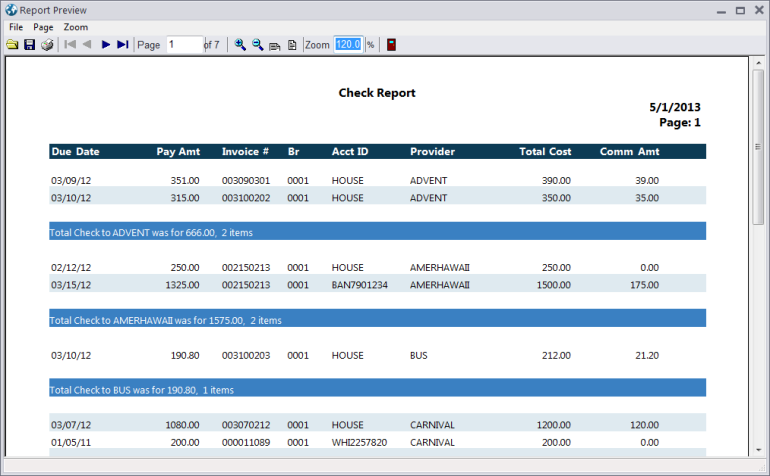Viewport: 770px width, 476px height.
Task: Select invoice number 003100203
Action: coord(246,356)
